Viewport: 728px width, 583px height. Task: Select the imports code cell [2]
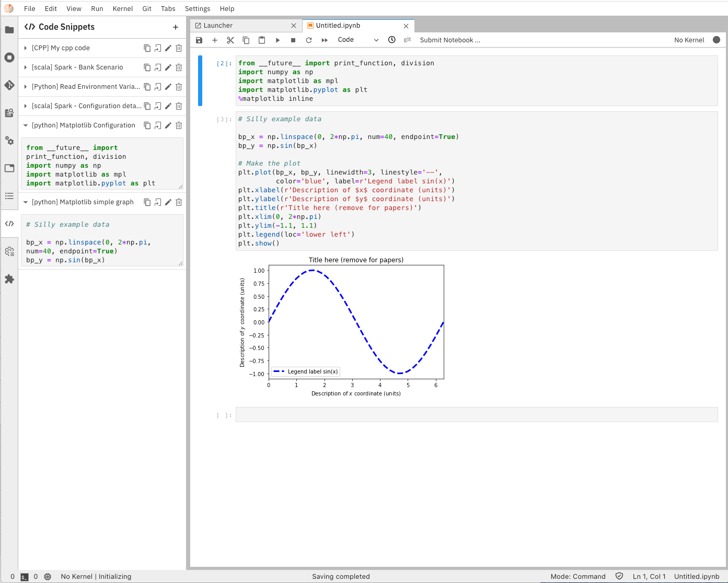(477, 80)
